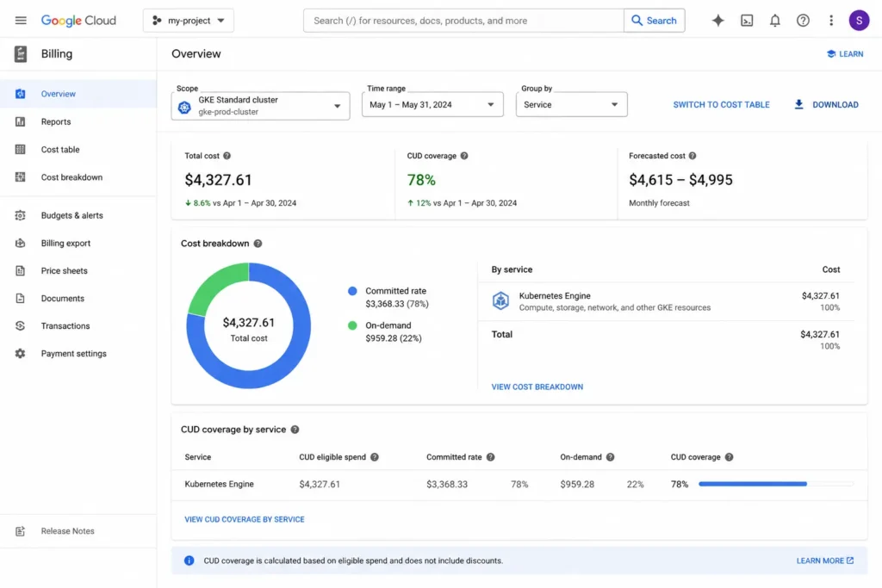Image resolution: width=882 pixels, height=588 pixels.
Task: Click the Kubernetes Engine CUD coverage progress bar
Action: tap(776, 484)
